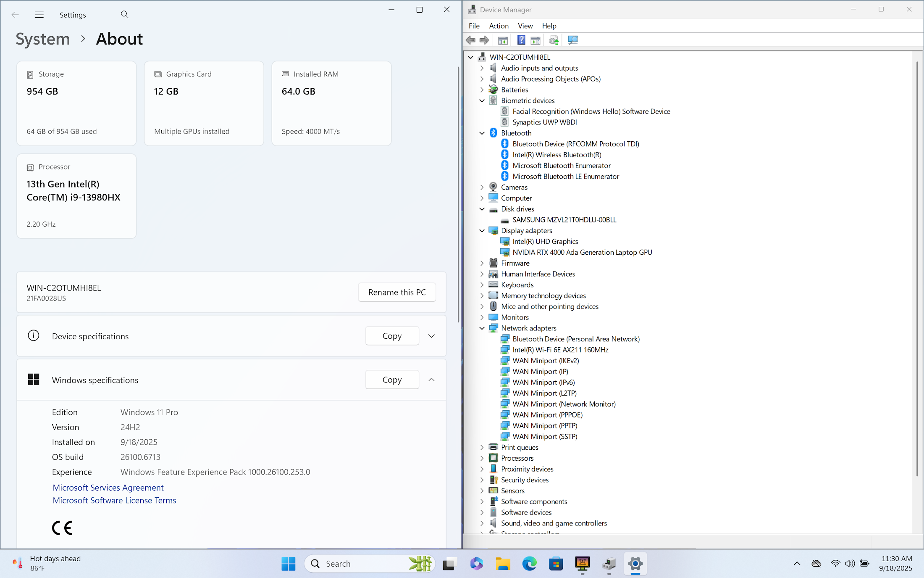Image resolution: width=924 pixels, height=578 pixels.
Task: Copy the Windows specifications
Action: [392, 380]
